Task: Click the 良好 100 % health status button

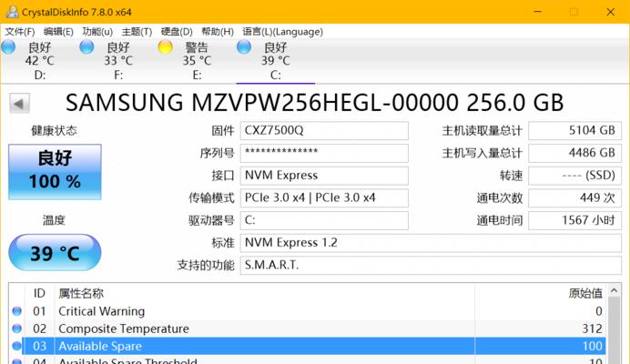Action: point(55,172)
